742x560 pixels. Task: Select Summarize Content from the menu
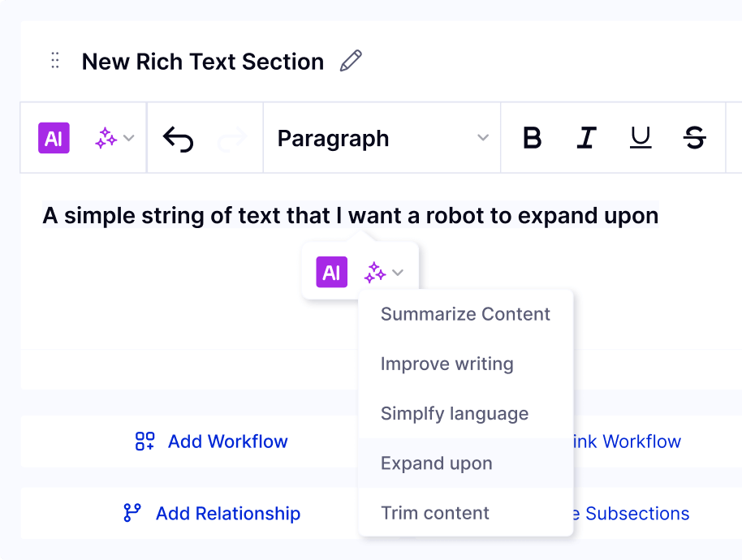(466, 314)
